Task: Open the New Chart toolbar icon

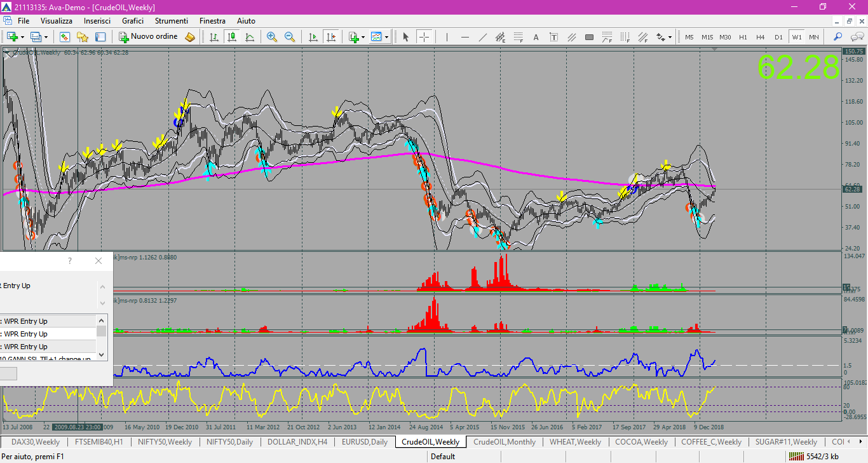Action: (x=11, y=37)
